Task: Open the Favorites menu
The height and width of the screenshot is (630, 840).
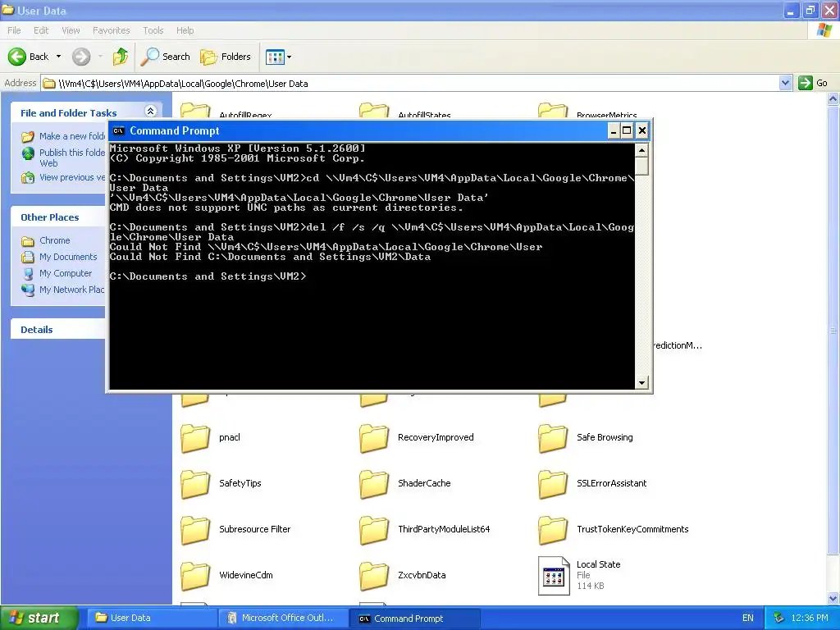Action: click(111, 30)
